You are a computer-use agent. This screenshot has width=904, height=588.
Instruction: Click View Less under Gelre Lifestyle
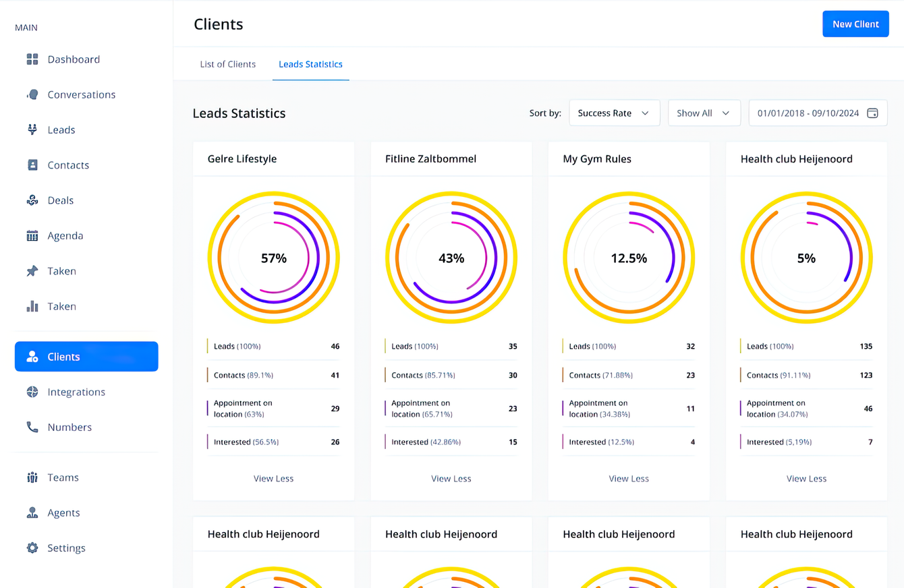tap(273, 478)
